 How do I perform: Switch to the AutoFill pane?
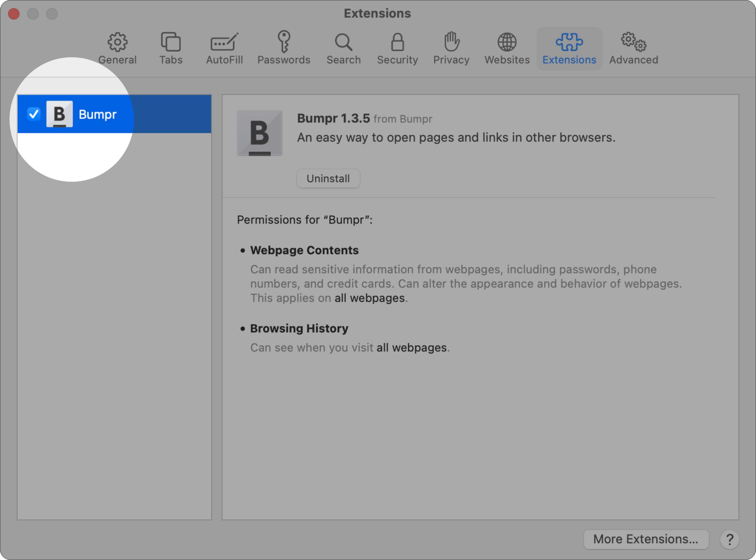pos(224,48)
